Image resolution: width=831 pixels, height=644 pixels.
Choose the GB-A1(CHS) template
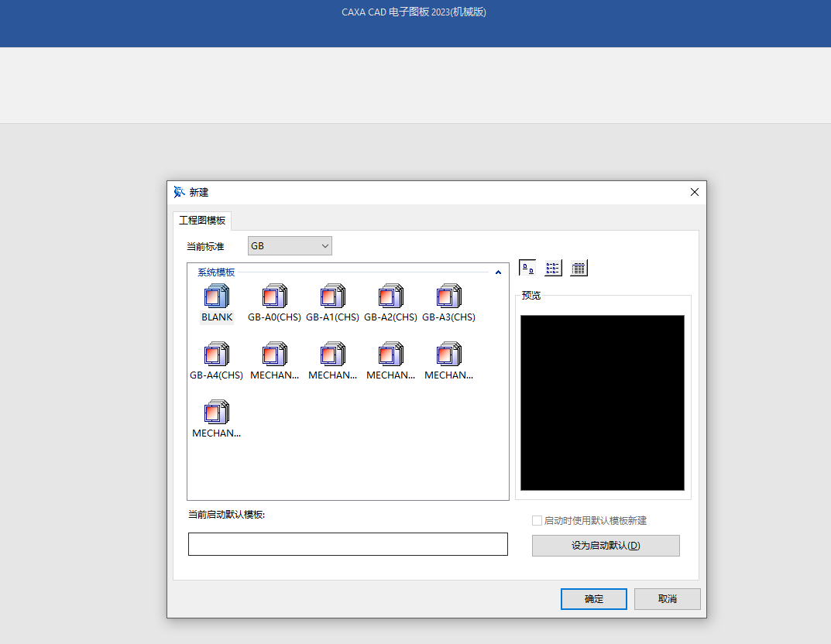(x=333, y=303)
